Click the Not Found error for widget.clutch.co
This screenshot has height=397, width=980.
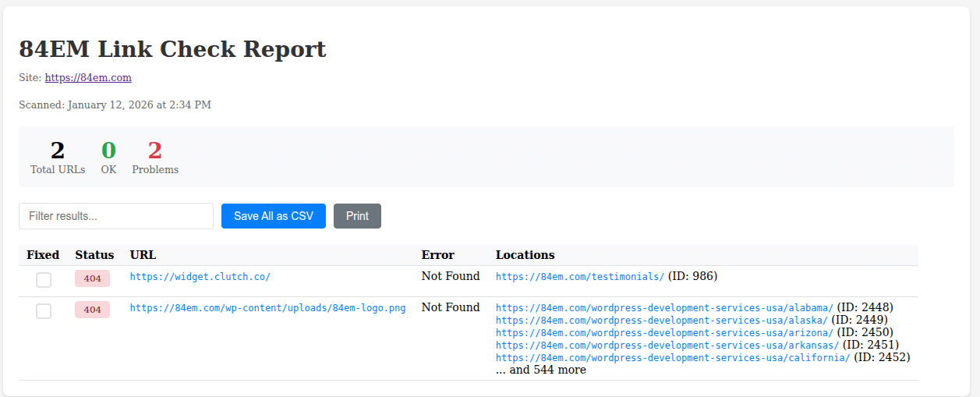tap(451, 276)
